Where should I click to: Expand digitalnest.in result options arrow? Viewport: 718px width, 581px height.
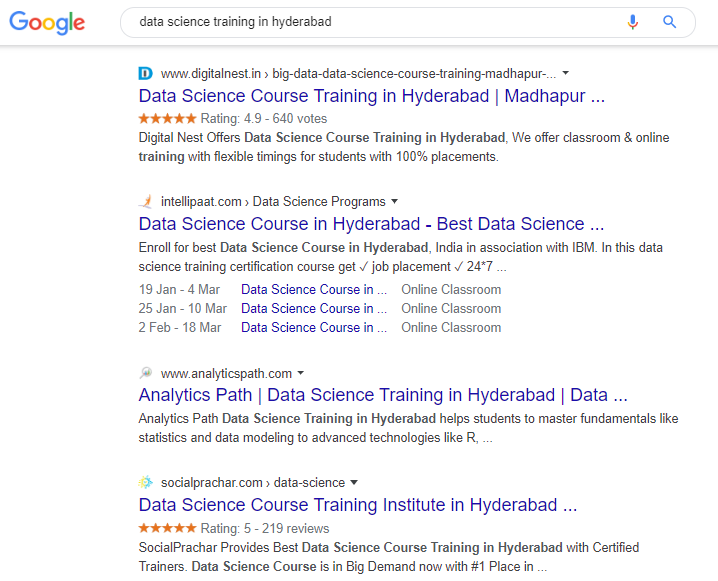tap(566, 73)
